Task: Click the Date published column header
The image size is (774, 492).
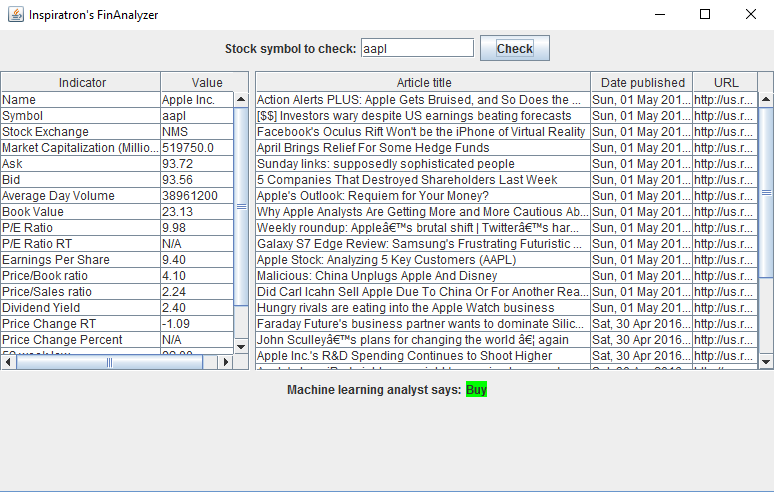Action: (642, 82)
